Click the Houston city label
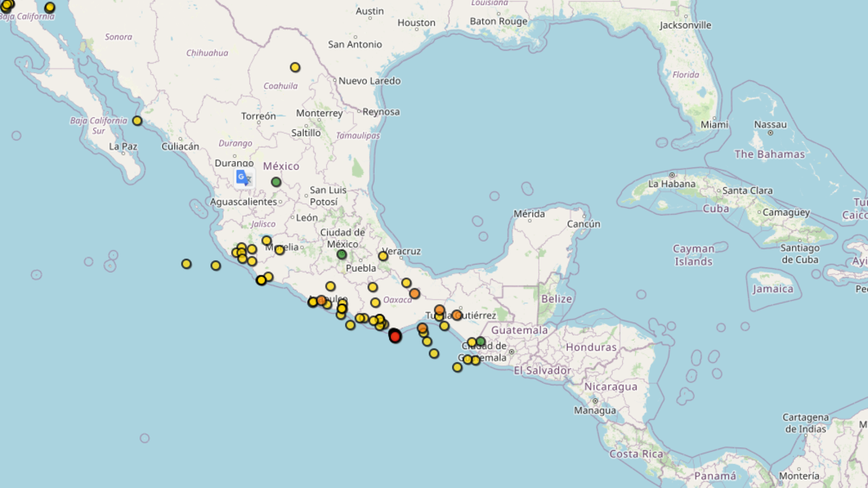This screenshot has height=488, width=868. pyautogui.click(x=417, y=23)
